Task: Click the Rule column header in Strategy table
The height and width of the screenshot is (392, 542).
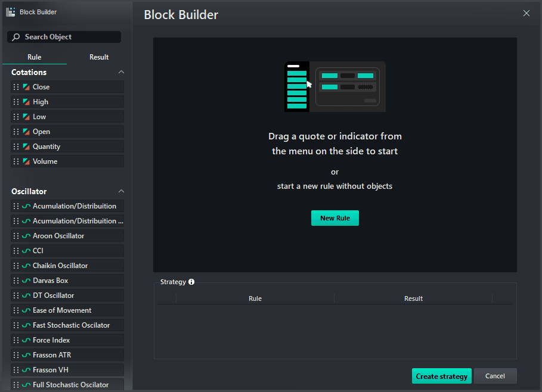Action: (255, 298)
